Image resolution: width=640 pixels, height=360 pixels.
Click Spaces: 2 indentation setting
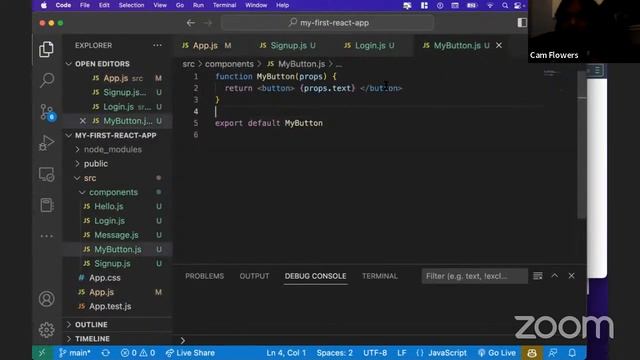pyautogui.click(x=334, y=353)
